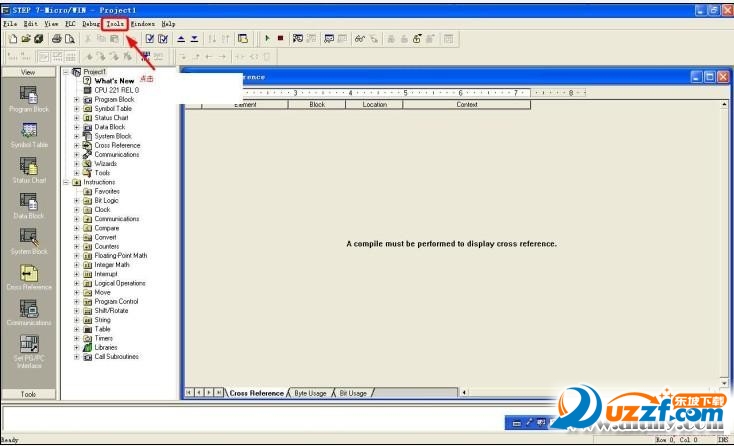Viewport: 734px width, 446px height.
Task: Click the Upload (up arrow) toolbar icon
Action: coord(181,39)
